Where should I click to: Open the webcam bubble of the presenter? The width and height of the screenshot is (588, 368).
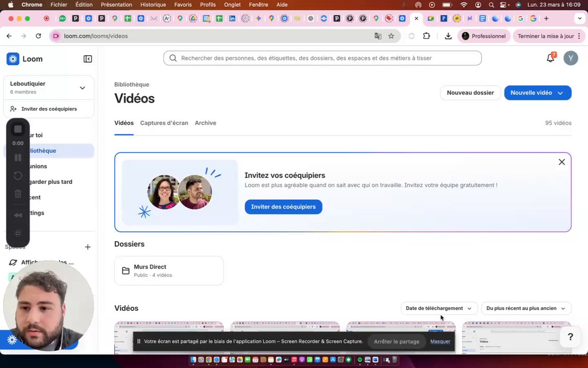click(x=48, y=305)
